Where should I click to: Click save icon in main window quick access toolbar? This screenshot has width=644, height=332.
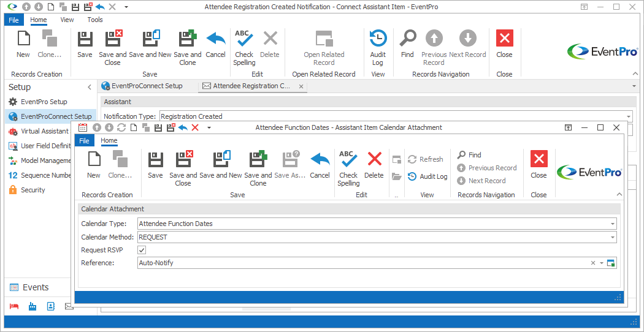75,7
